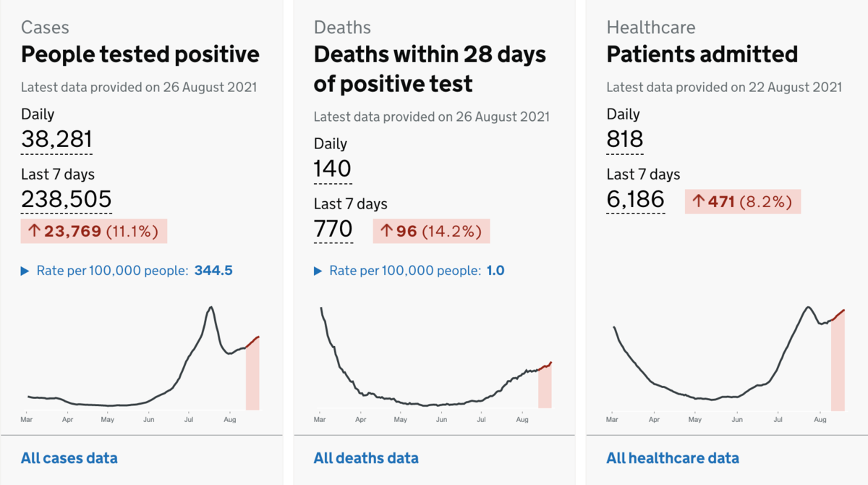Click the daily deaths figure 140
The image size is (868, 485).
(332, 169)
